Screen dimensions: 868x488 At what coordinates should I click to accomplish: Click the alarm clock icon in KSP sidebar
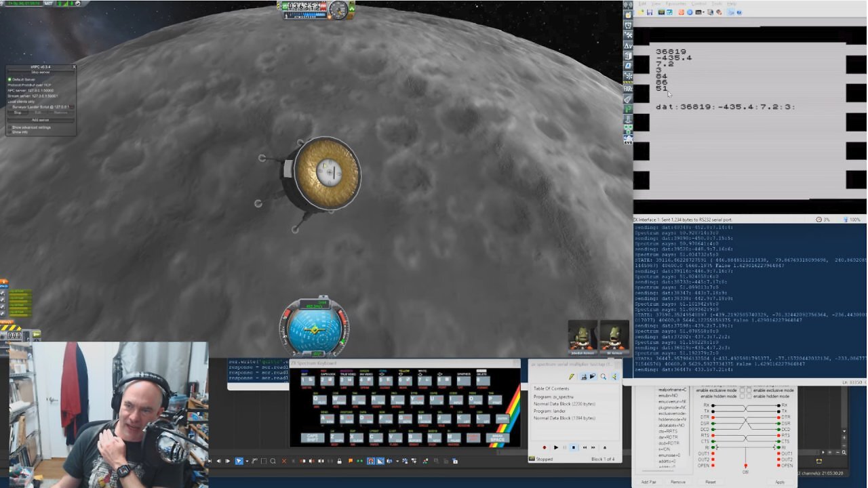click(x=629, y=25)
